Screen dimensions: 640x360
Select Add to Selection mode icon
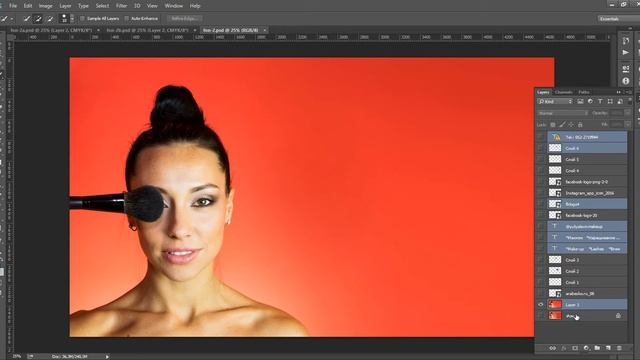[38, 18]
